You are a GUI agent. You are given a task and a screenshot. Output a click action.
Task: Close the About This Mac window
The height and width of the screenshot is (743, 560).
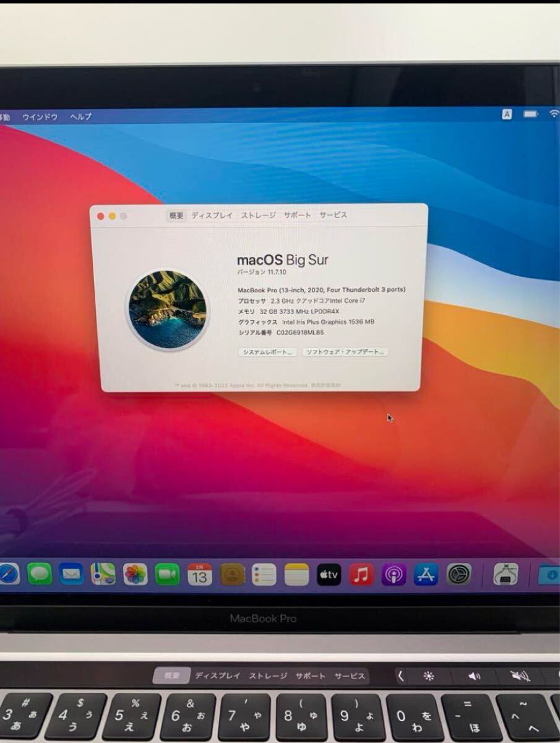[x=101, y=216]
